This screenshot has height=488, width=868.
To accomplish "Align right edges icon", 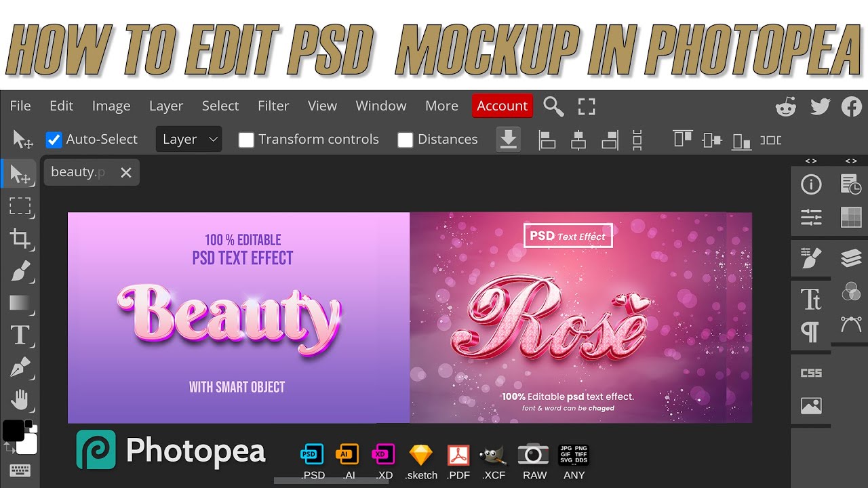I will coord(610,140).
